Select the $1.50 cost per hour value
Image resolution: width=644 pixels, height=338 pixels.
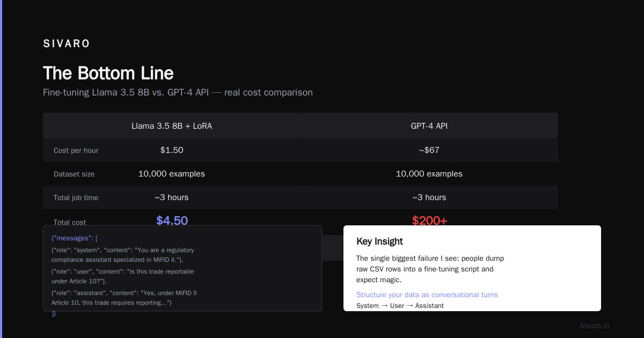pos(172,150)
